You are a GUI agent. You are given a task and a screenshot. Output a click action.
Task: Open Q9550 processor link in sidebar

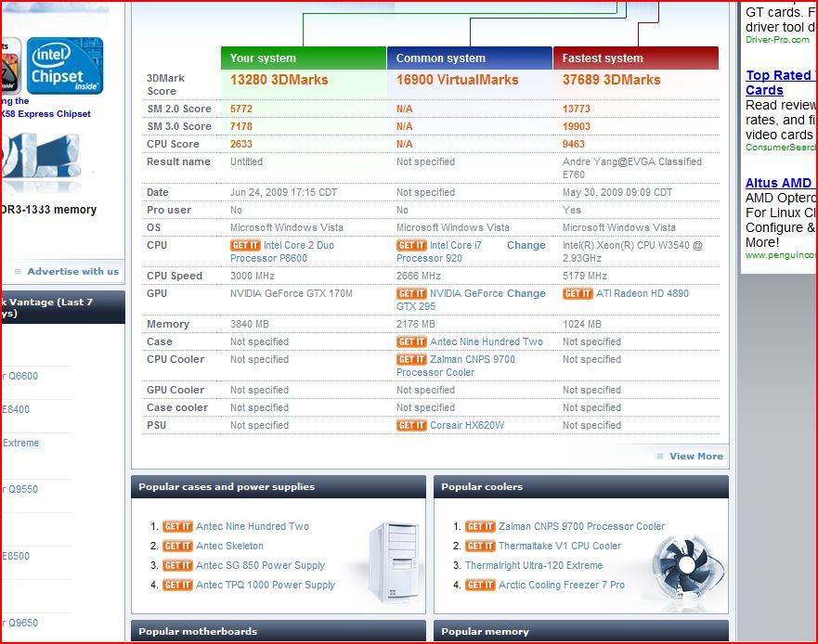20,489
